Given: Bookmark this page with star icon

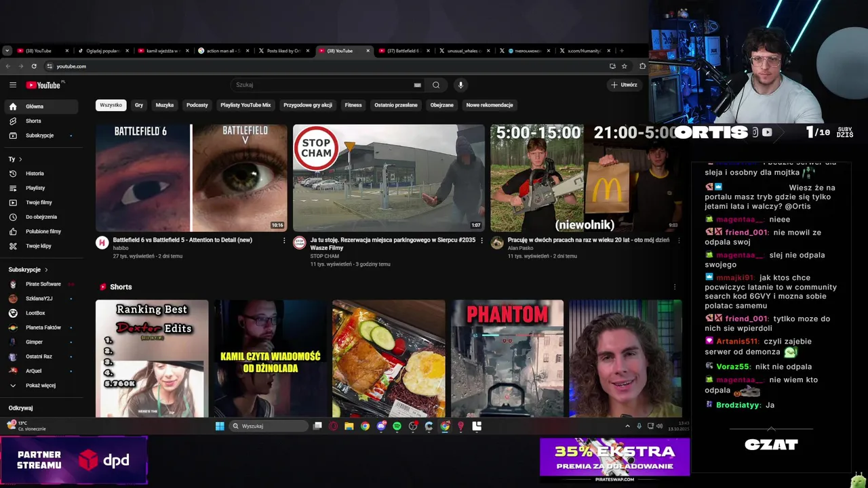Looking at the screenshot, I should coord(625,66).
